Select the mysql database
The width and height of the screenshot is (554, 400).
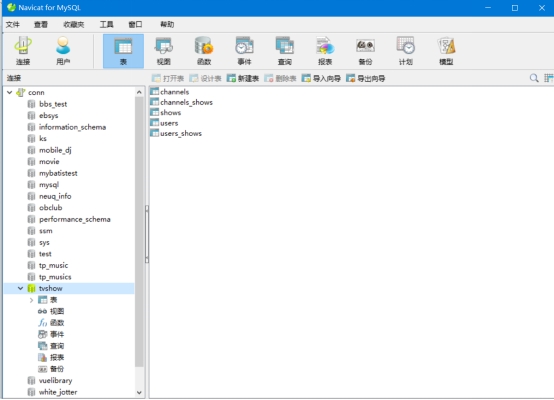point(49,185)
